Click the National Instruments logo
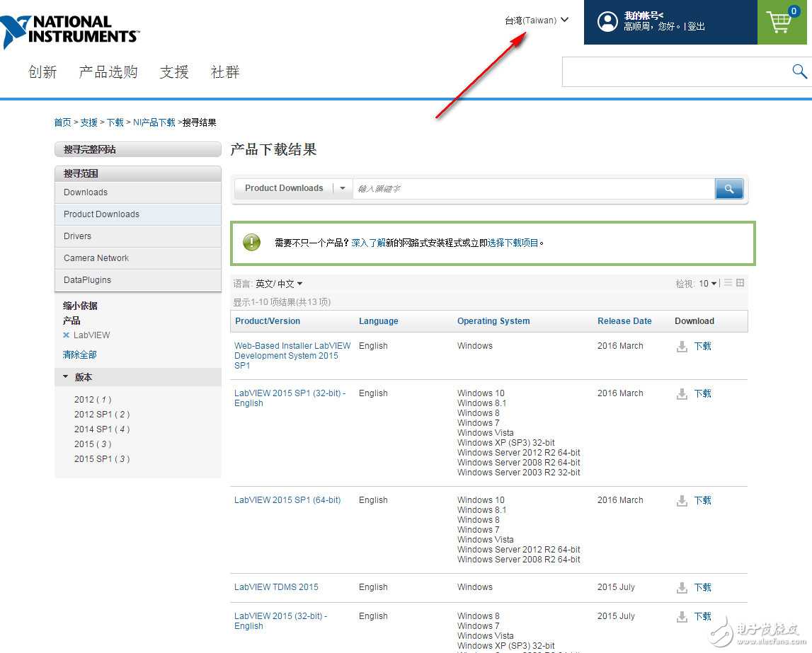The height and width of the screenshot is (653, 812). click(70, 31)
